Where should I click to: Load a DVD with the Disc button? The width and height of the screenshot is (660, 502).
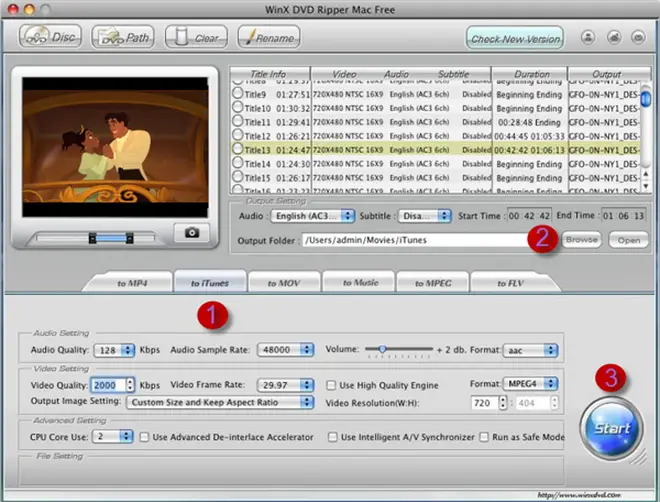[50, 37]
